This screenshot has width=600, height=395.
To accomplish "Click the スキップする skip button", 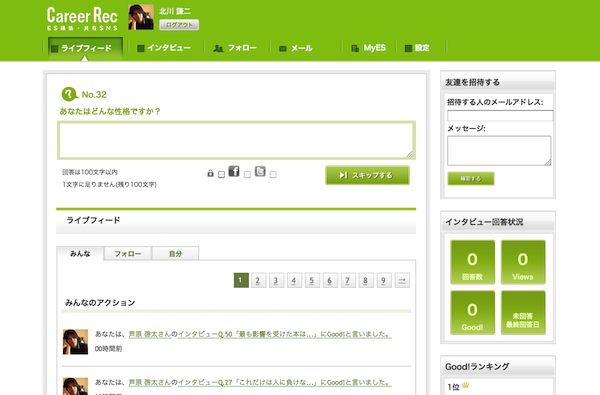I will tap(367, 175).
